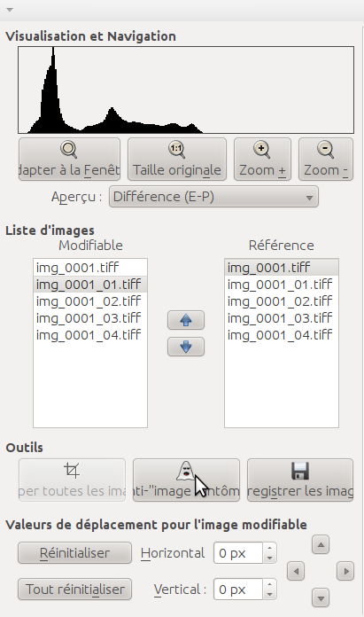
Task: Click the fit-to-window magnifier button
Action: [x=69, y=160]
